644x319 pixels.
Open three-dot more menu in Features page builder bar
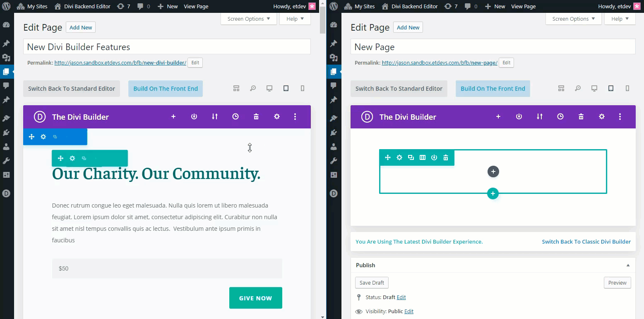click(295, 117)
